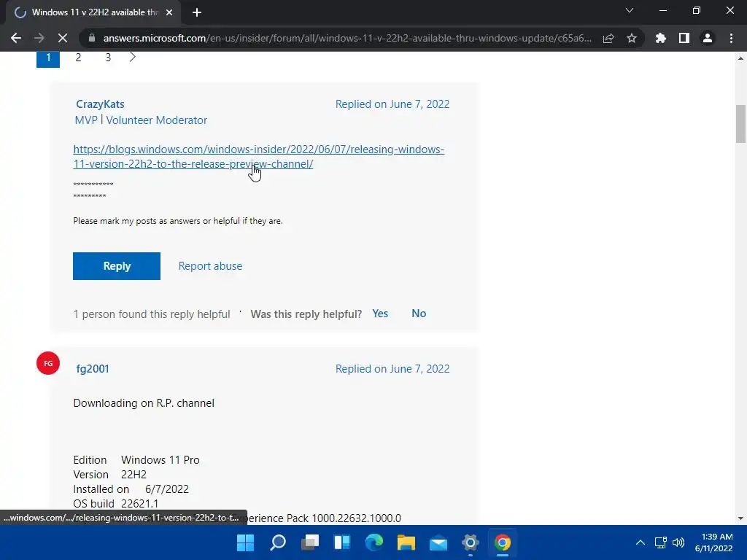Click '1 person found this reply helpful'

click(x=152, y=314)
